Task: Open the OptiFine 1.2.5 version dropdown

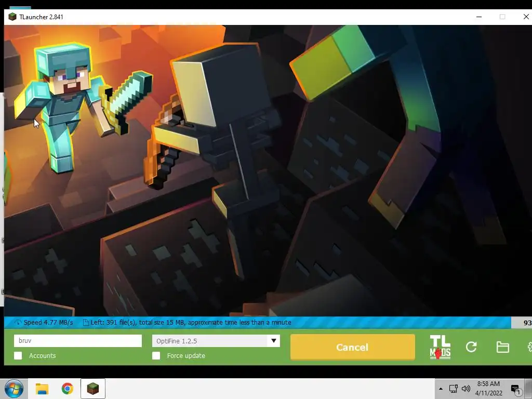Action: [x=216, y=341]
